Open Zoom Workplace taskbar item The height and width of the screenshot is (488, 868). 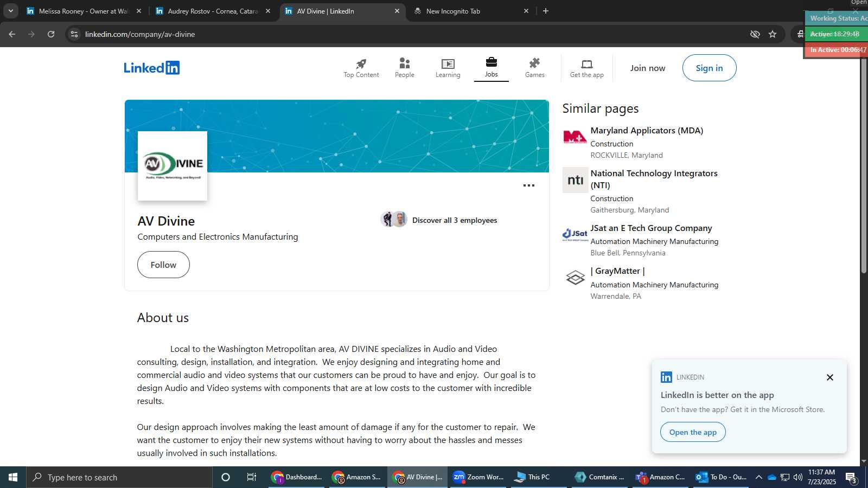tap(478, 477)
